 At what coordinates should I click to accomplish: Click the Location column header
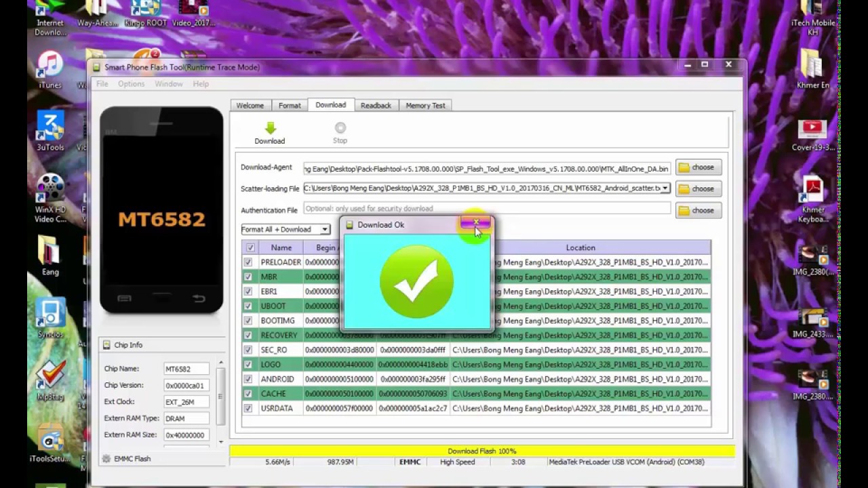pos(580,248)
